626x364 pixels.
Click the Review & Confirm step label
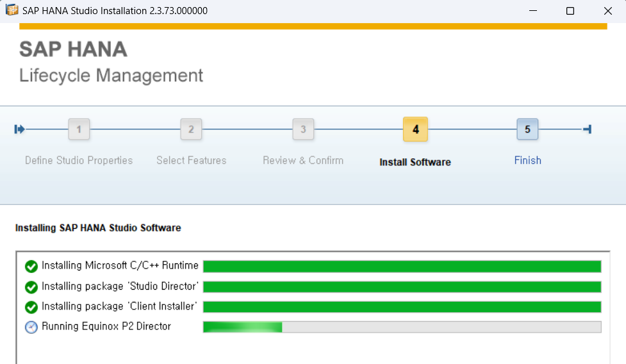(x=303, y=160)
